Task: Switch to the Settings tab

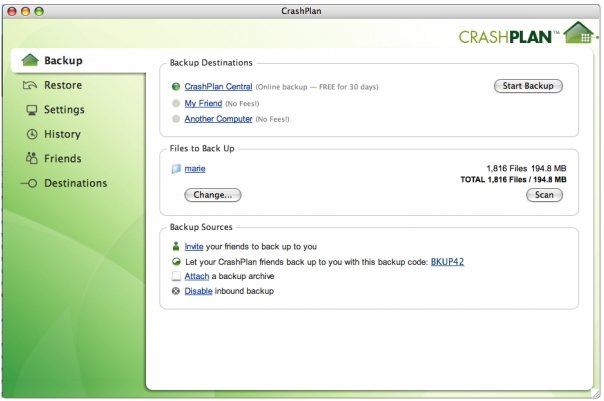Action: 64,110
